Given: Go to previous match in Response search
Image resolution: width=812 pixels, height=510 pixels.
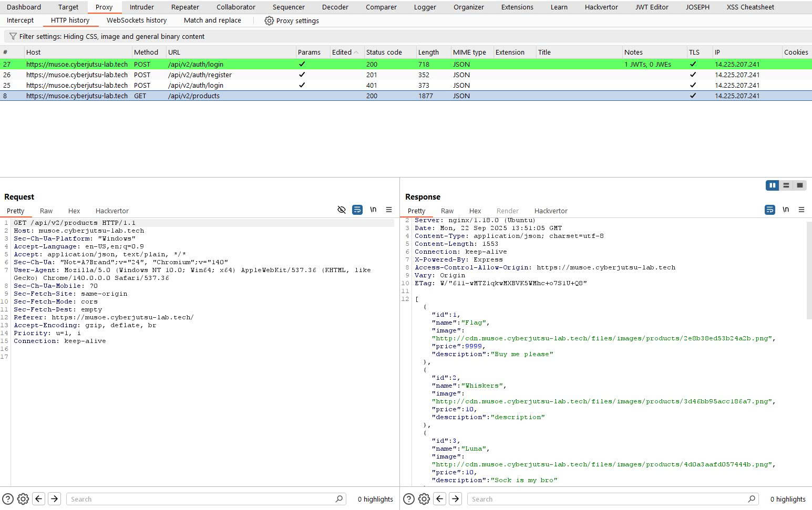Looking at the screenshot, I should (x=440, y=499).
